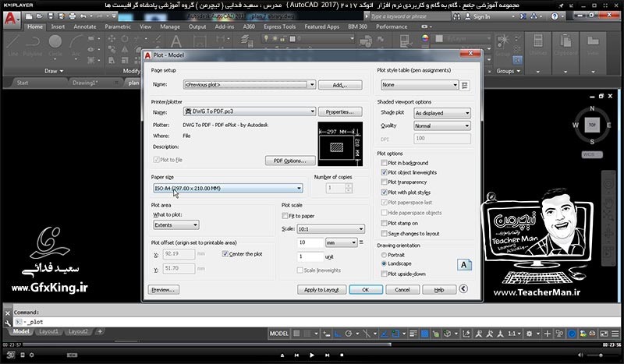Select Landscape drawing orientation
Viewport: 624px width, 364px height.
(384, 263)
